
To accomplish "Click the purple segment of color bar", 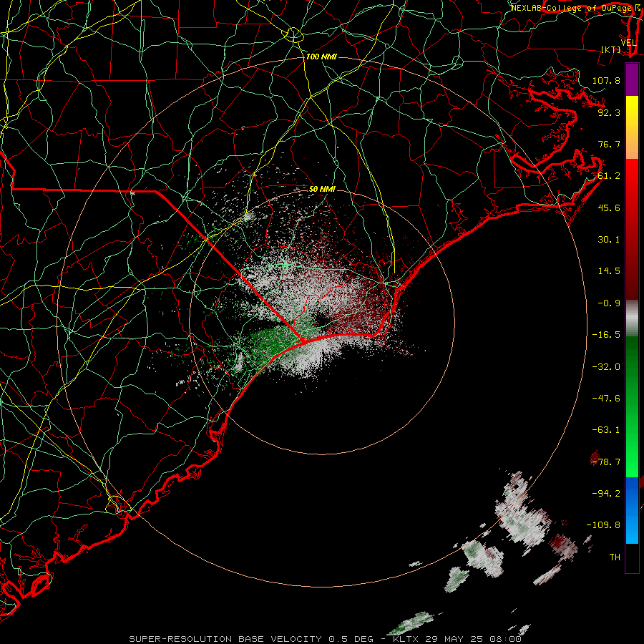I will 632,79.
